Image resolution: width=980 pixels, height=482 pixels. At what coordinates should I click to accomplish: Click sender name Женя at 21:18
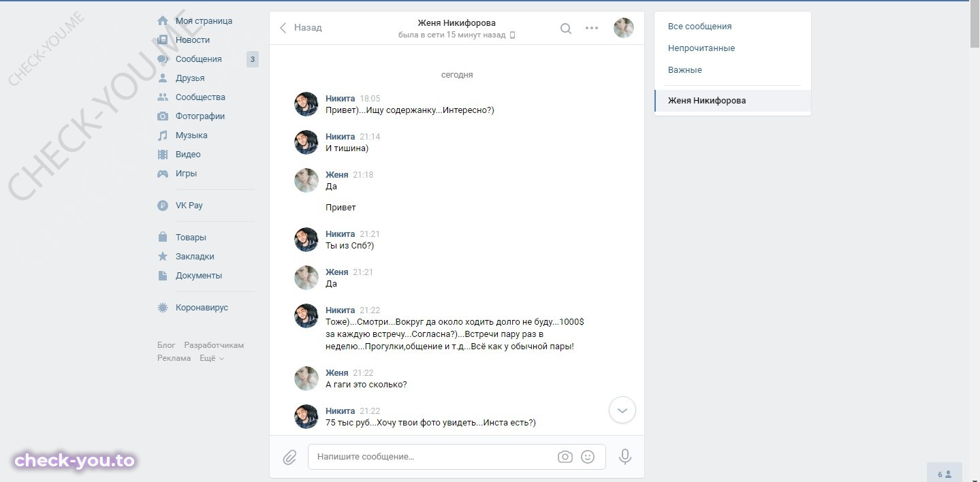(x=337, y=175)
